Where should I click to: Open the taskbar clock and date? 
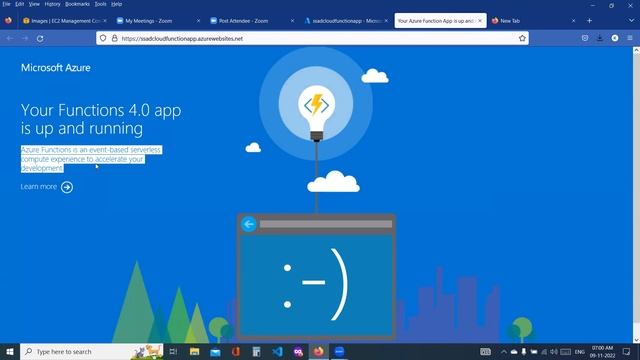[x=602, y=351]
